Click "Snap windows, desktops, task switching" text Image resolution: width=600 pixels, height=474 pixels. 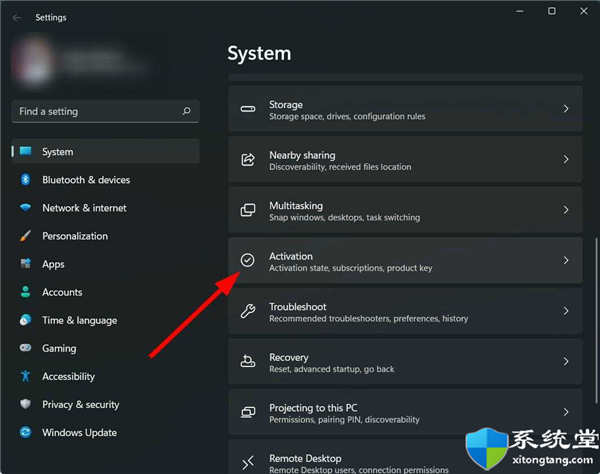(344, 217)
